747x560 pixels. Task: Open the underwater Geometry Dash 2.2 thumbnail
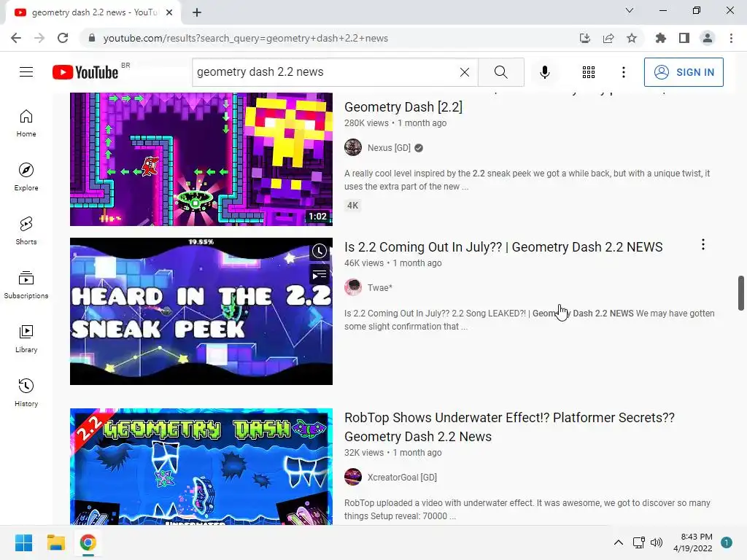[201, 467]
